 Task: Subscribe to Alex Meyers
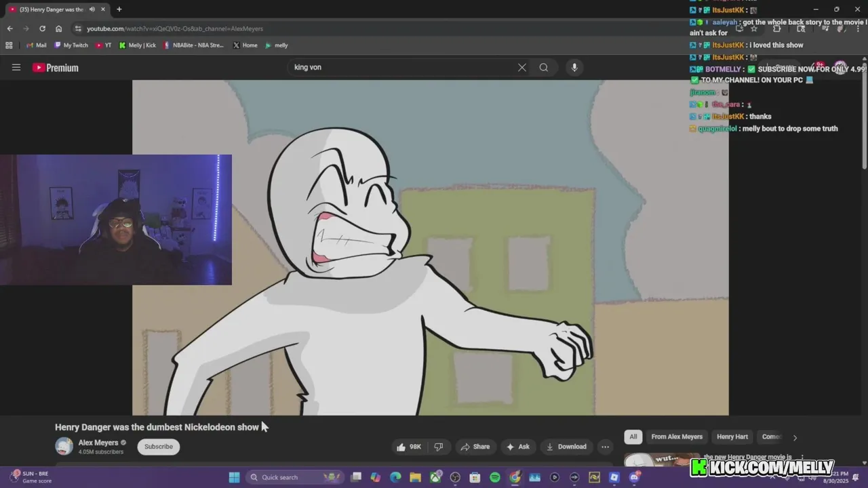pyautogui.click(x=158, y=447)
